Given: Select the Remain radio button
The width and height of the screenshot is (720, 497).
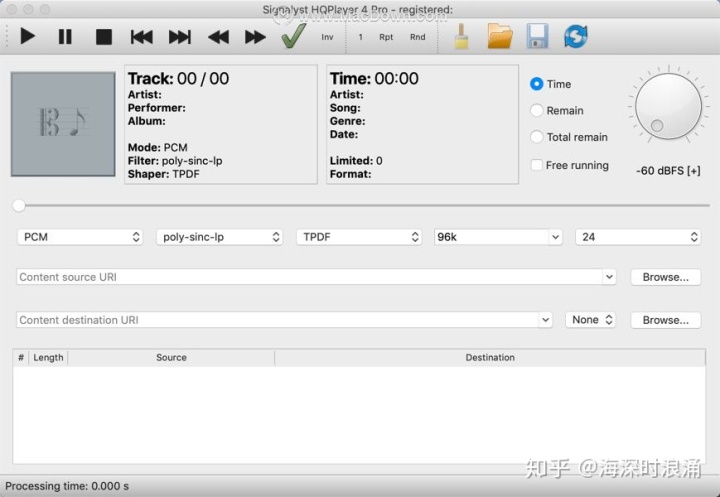Looking at the screenshot, I should point(536,110).
